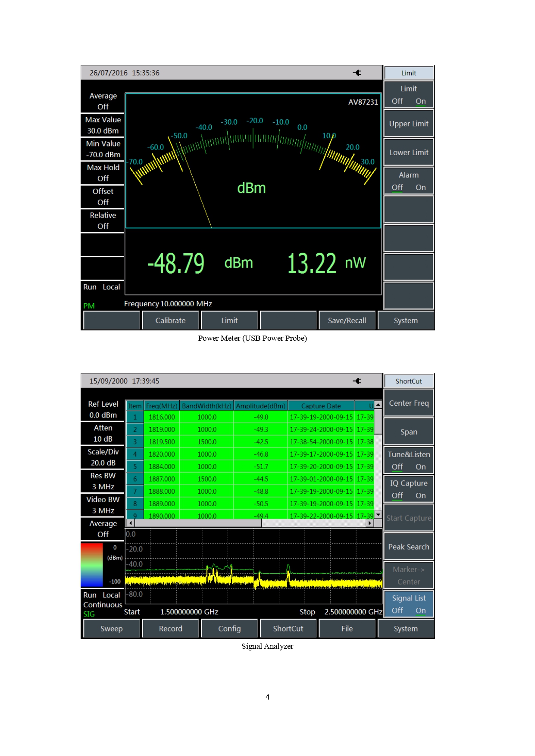
Task: Open the Upper Limit setting
Action: click(x=409, y=124)
